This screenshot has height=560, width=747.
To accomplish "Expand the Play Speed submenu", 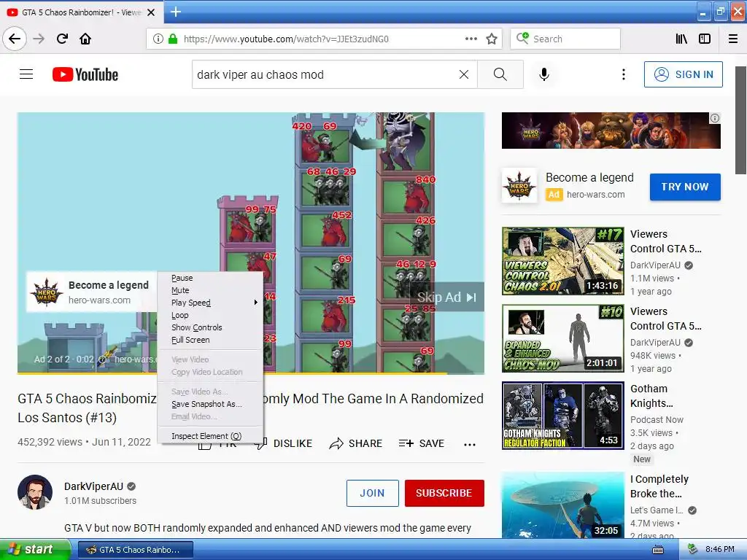I will (210, 303).
